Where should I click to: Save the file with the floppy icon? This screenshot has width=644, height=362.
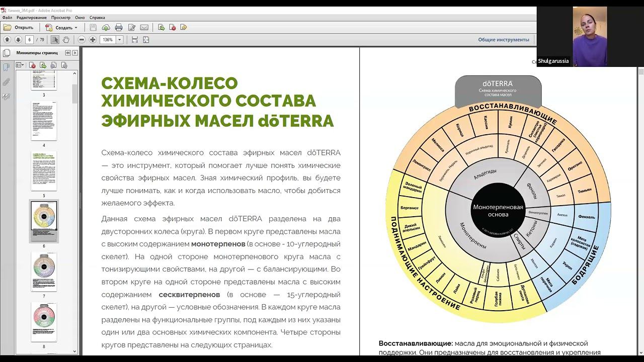click(x=93, y=27)
